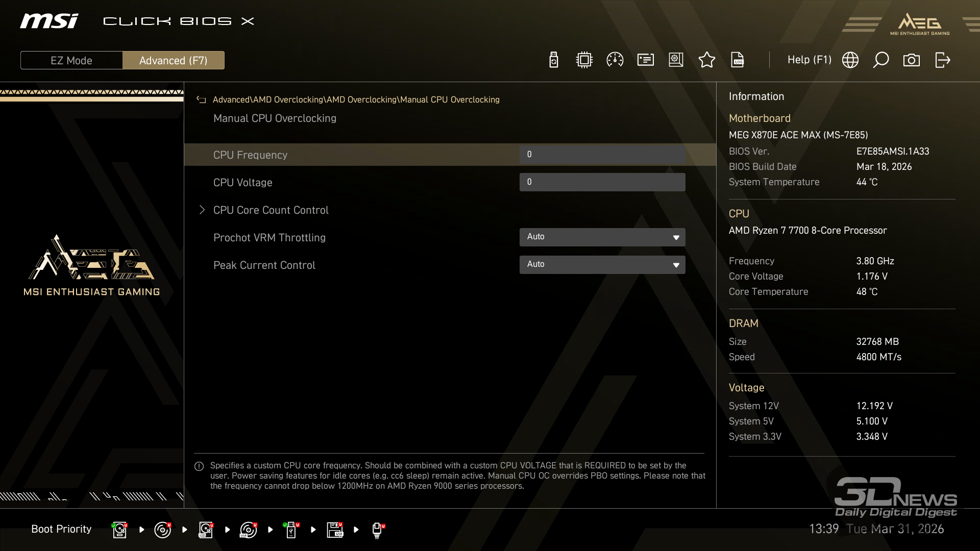This screenshot has width=980, height=551.
Task: Open the M-Flash USB BIOS update icon
Action: pyautogui.click(x=553, y=60)
